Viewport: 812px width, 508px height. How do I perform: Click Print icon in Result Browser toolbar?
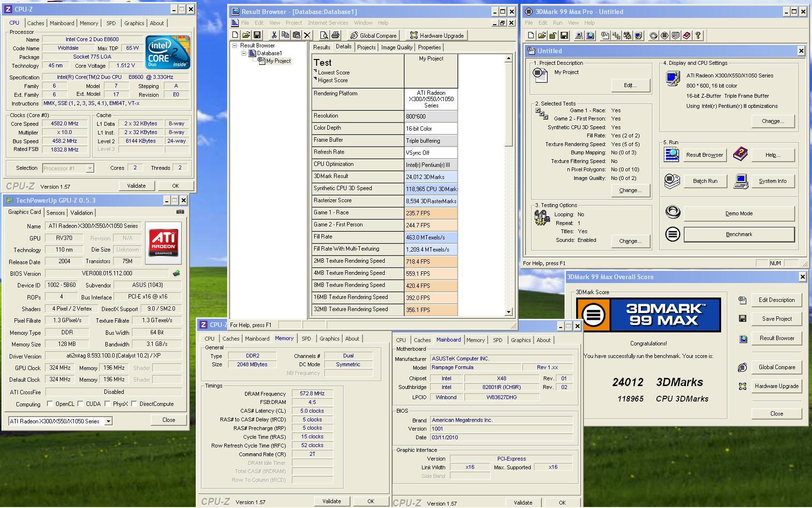pos(335,35)
